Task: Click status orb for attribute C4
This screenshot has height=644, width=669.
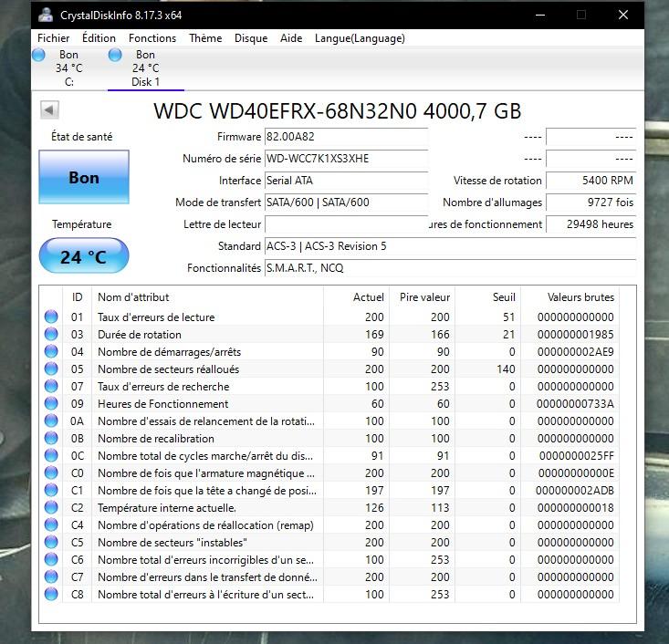Action: pyautogui.click(x=51, y=525)
